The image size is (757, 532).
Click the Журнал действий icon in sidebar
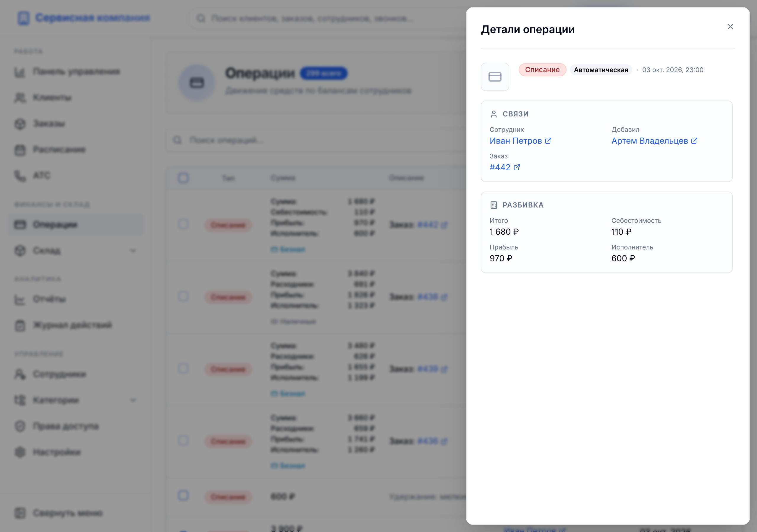click(20, 325)
